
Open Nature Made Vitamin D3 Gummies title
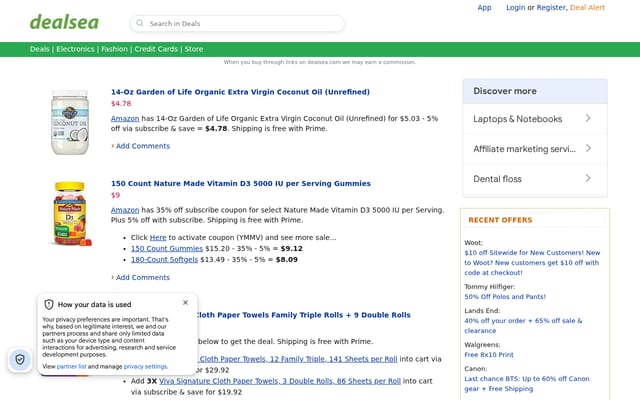point(241,183)
